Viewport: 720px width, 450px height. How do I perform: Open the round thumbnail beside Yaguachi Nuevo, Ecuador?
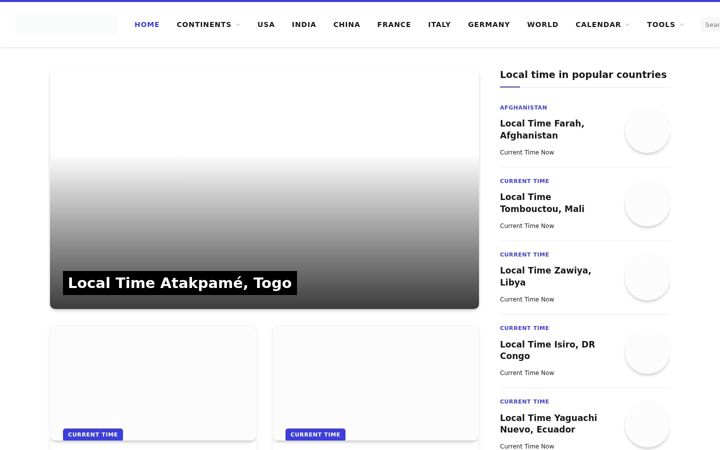click(x=647, y=425)
